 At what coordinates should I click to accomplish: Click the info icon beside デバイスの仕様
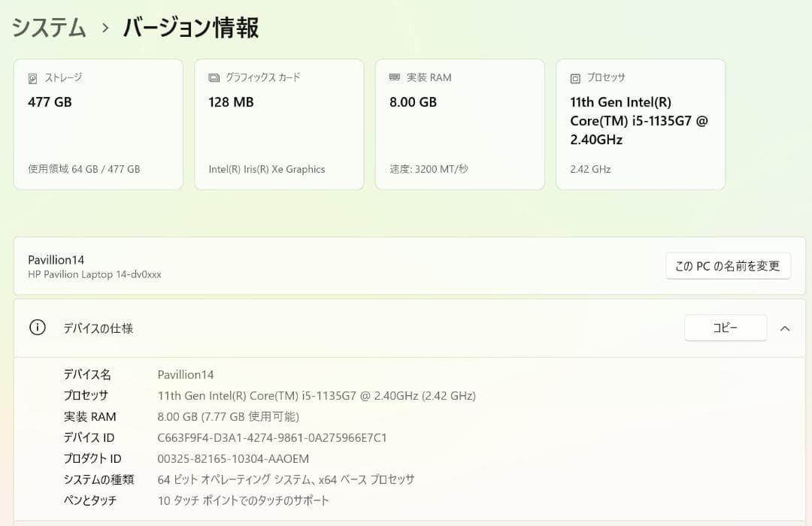click(x=38, y=328)
